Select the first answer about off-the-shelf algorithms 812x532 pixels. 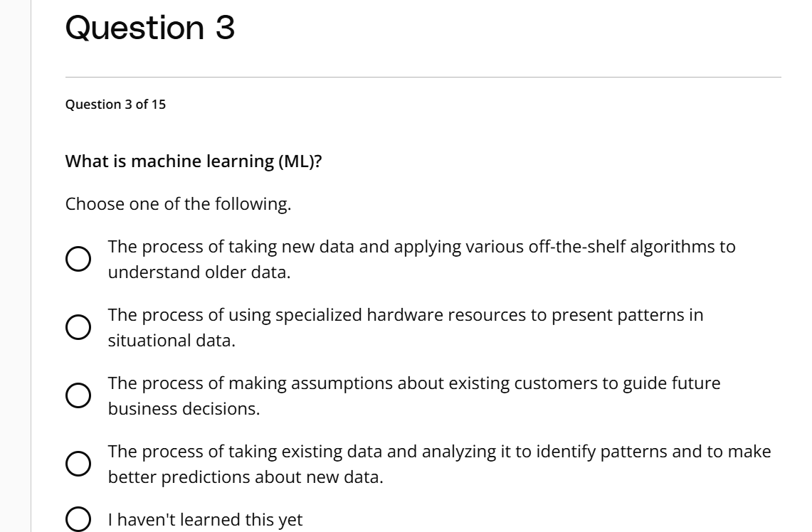[78, 259]
